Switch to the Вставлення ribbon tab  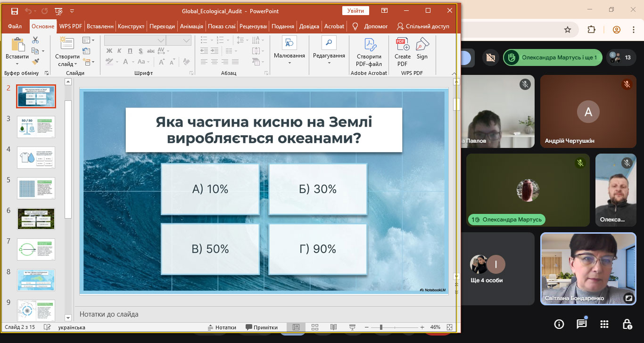point(100,26)
